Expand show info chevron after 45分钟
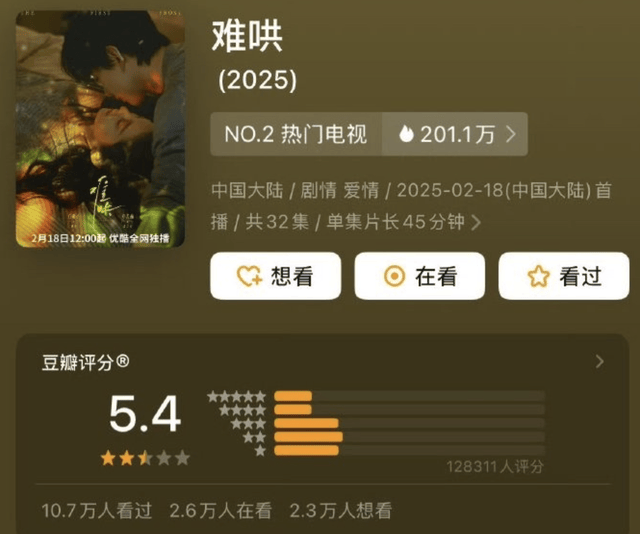The image size is (640, 534). [x=476, y=223]
